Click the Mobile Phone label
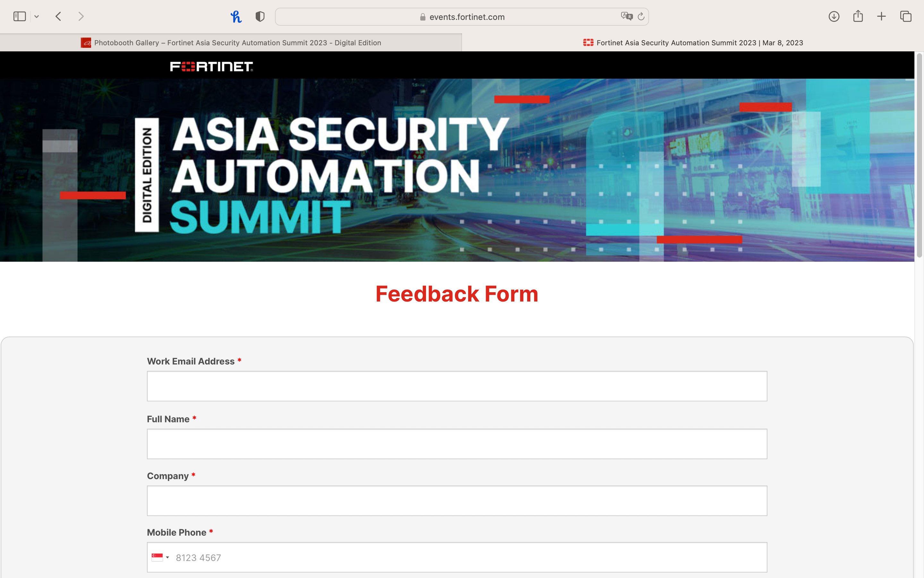Viewport: 924px width, 578px height. (176, 532)
